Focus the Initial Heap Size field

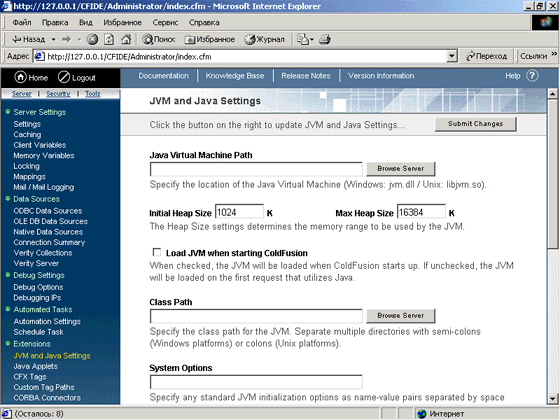tap(239, 212)
